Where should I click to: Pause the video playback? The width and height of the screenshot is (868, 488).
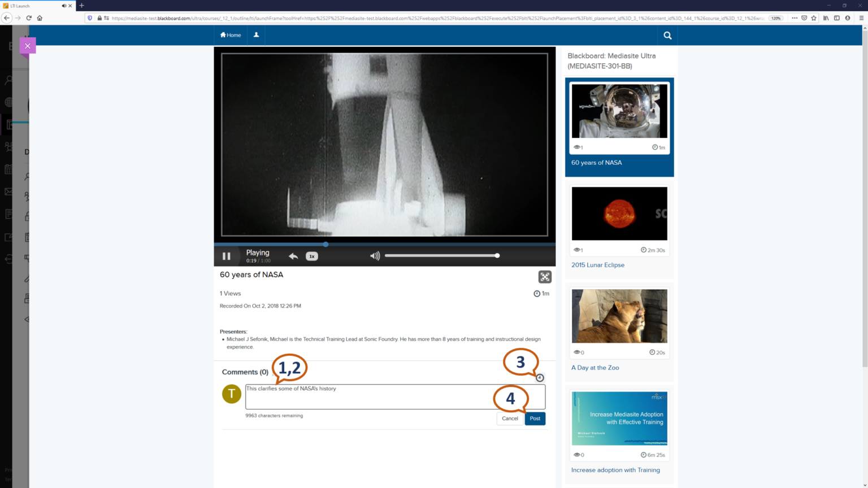coord(227,256)
